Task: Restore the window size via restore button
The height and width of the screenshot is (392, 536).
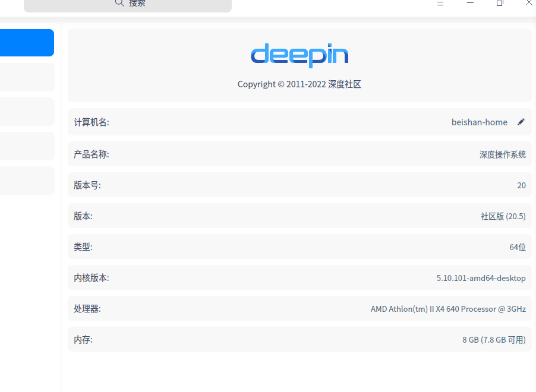Action: (x=500, y=3)
